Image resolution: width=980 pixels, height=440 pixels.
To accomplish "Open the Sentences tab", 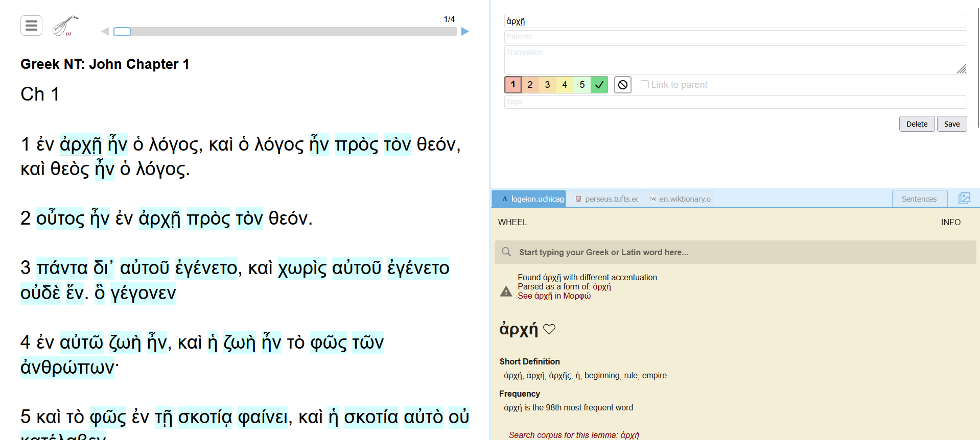I will (919, 199).
